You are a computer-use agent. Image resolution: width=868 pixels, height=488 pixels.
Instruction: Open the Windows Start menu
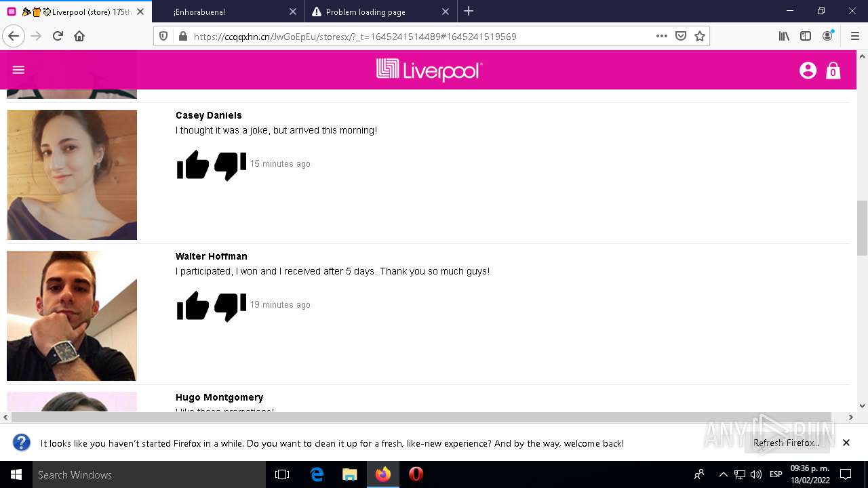point(16,474)
